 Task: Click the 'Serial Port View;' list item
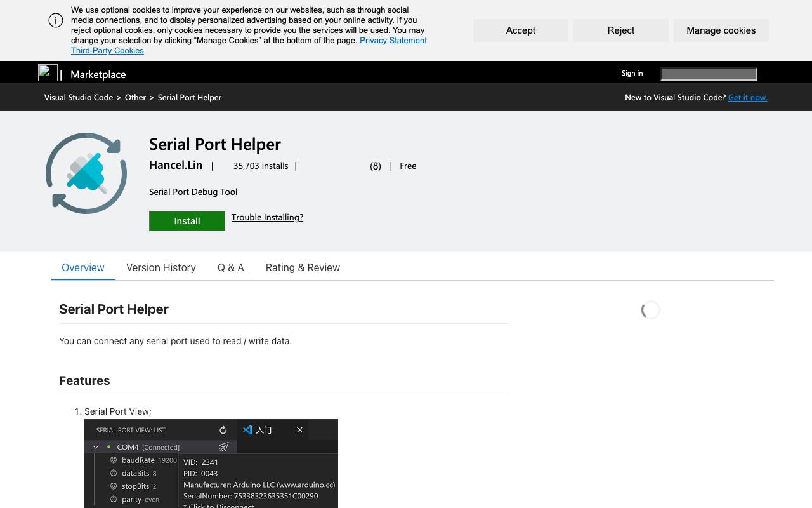(x=118, y=411)
